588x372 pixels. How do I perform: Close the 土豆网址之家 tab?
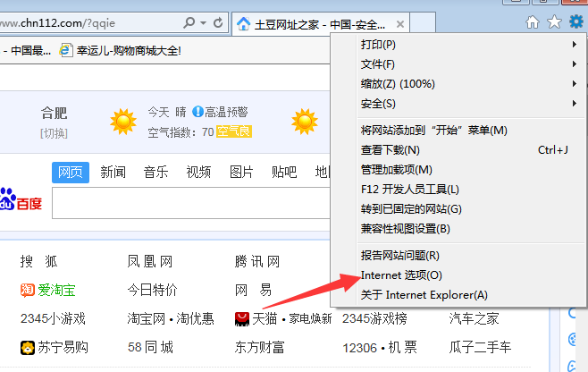click(400, 24)
